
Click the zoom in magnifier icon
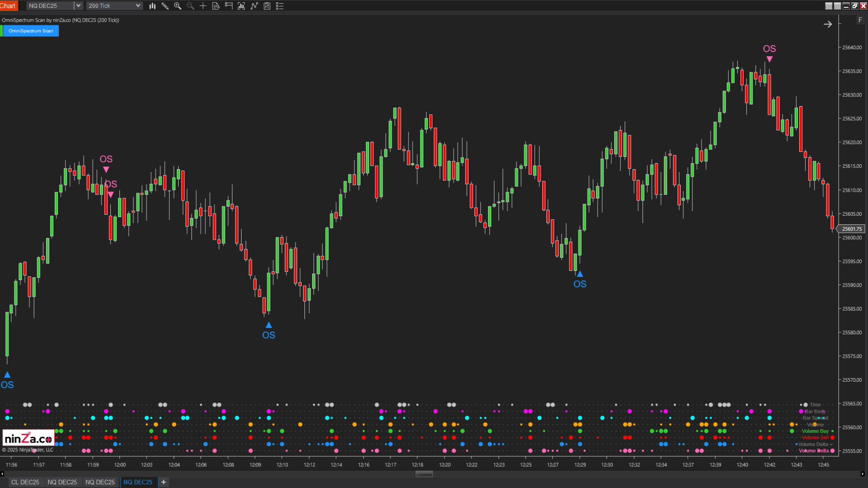(178, 6)
